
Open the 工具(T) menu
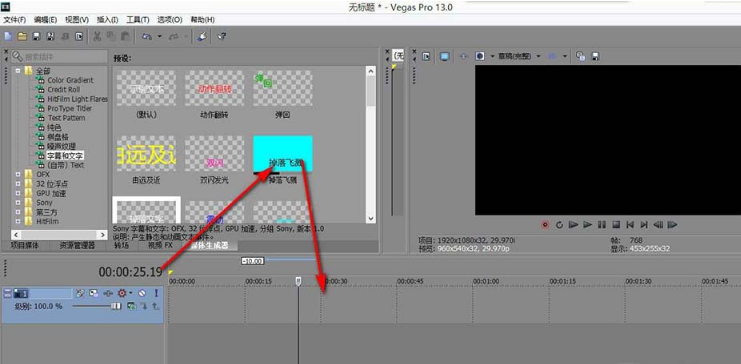(x=138, y=20)
